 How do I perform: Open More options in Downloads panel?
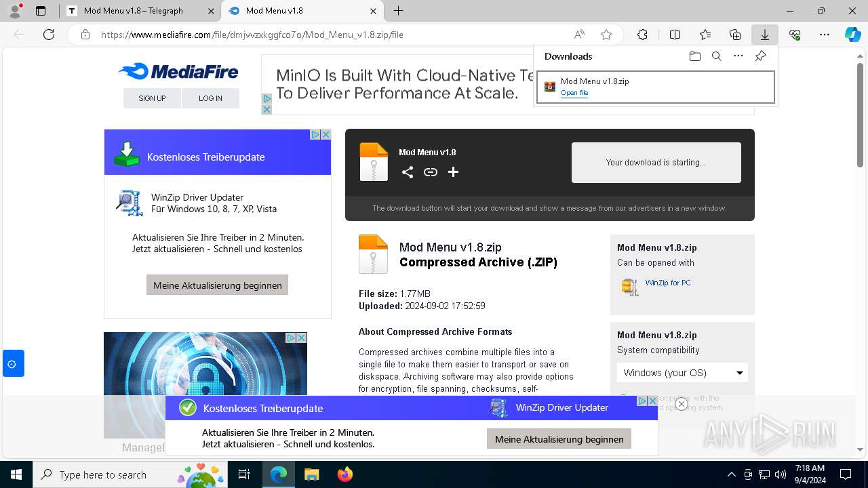pos(738,56)
